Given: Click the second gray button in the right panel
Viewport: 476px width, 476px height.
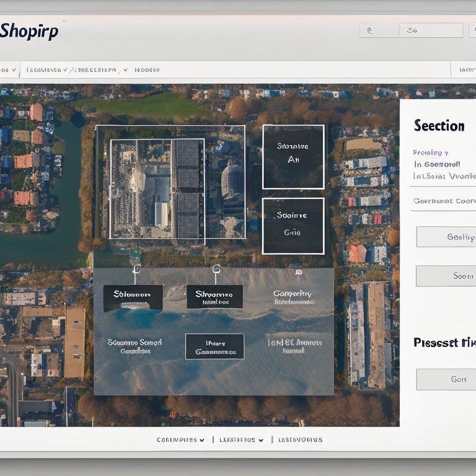Looking at the screenshot, I should [x=446, y=276].
